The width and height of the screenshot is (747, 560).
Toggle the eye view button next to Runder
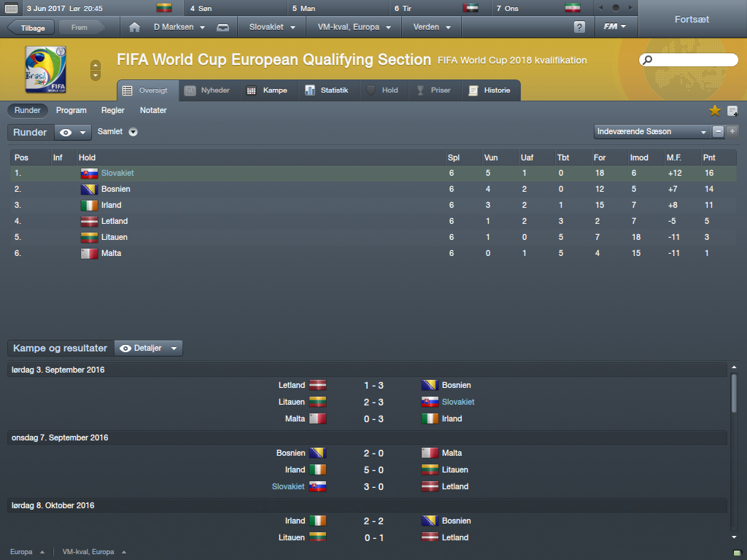click(x=72, y=133)
